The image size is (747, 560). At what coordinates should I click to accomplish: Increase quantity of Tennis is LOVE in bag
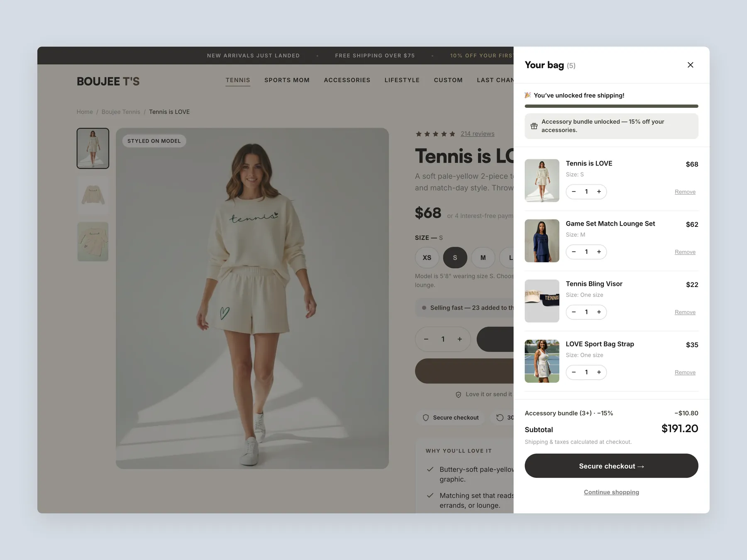pos(599,192)
